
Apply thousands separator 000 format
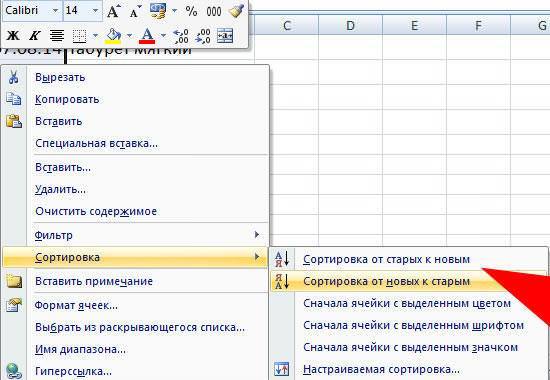point(214,12)
